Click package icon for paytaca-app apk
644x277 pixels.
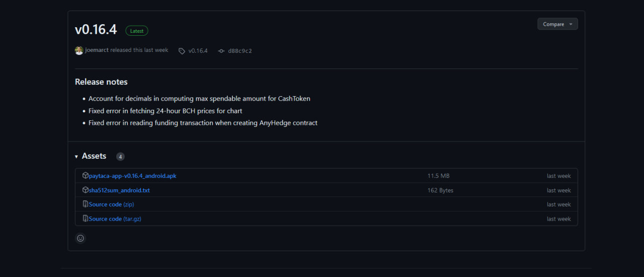click(86, 176)
